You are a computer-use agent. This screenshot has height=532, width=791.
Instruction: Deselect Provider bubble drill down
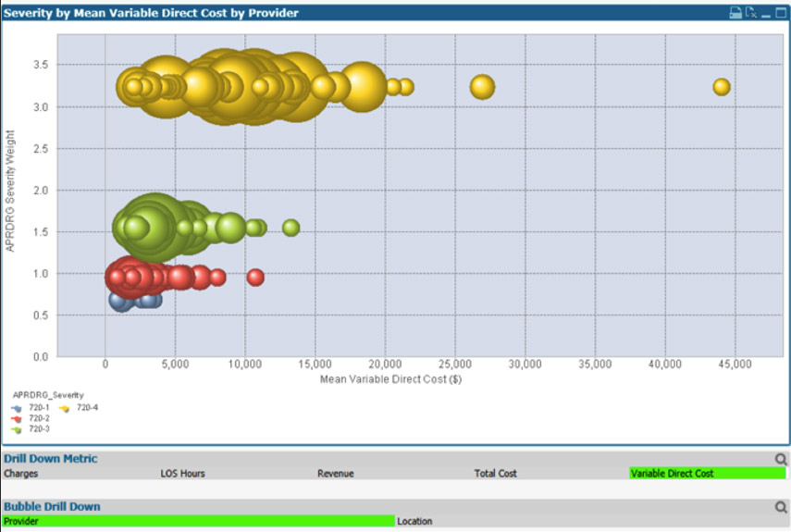pyautogui.click(x=198, y=521)
